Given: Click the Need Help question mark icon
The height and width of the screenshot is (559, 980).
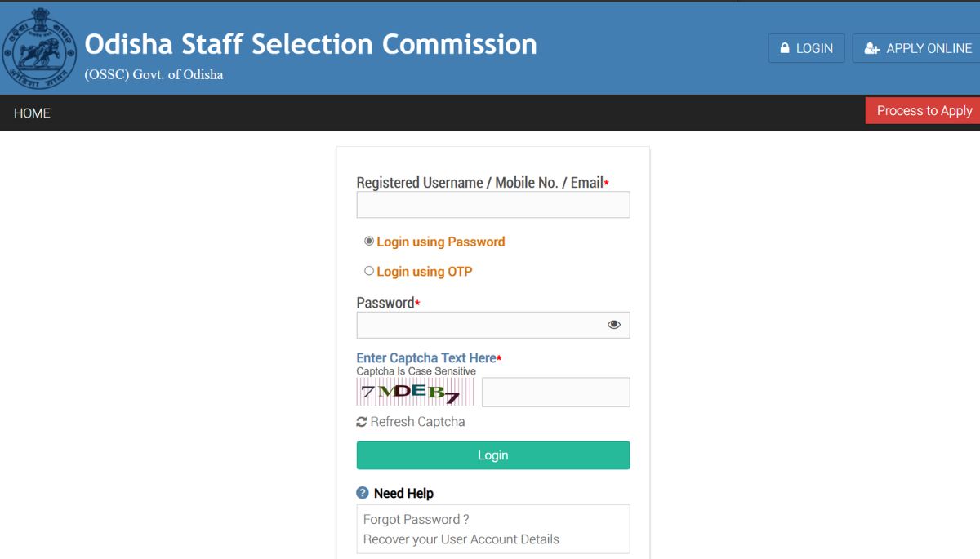Looking at the screenshot, I should (x=363, y=493).
